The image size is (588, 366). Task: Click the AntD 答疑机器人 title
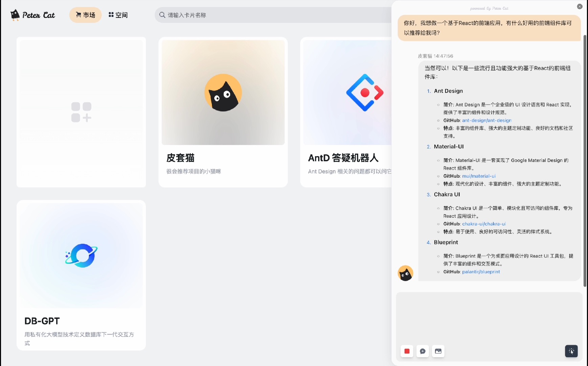(x=343, y=158)
